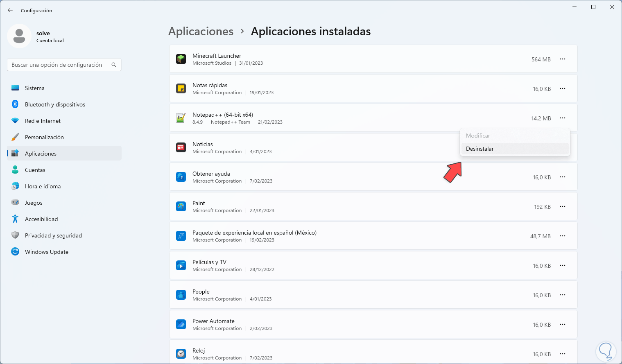Viewport: 622px width, 364px height.
Task: Minimize the Configuración window
Action: (575, 7)
